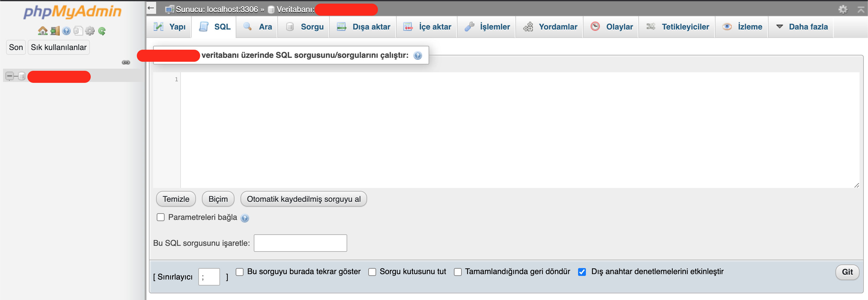Click the Git button to run the query
Image resolution: width=868 pixels, height=300 pixels.
tap(847, 272)
